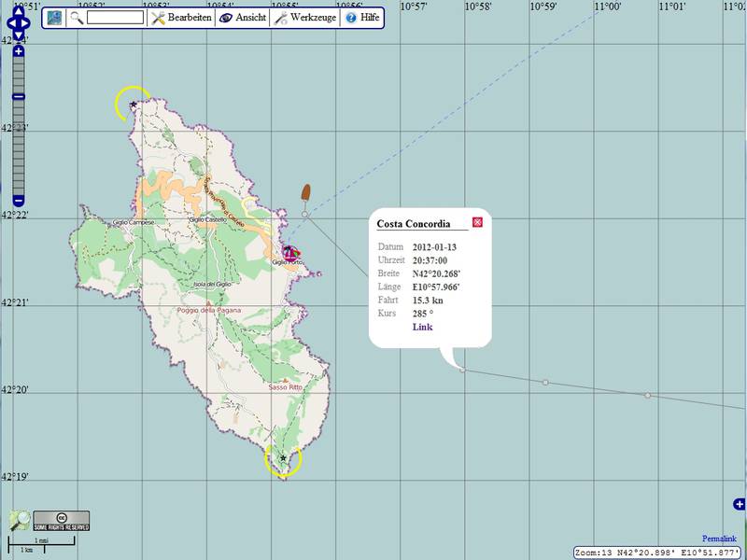Click the longitude value E10°57.966'

[x=436, y=287]
